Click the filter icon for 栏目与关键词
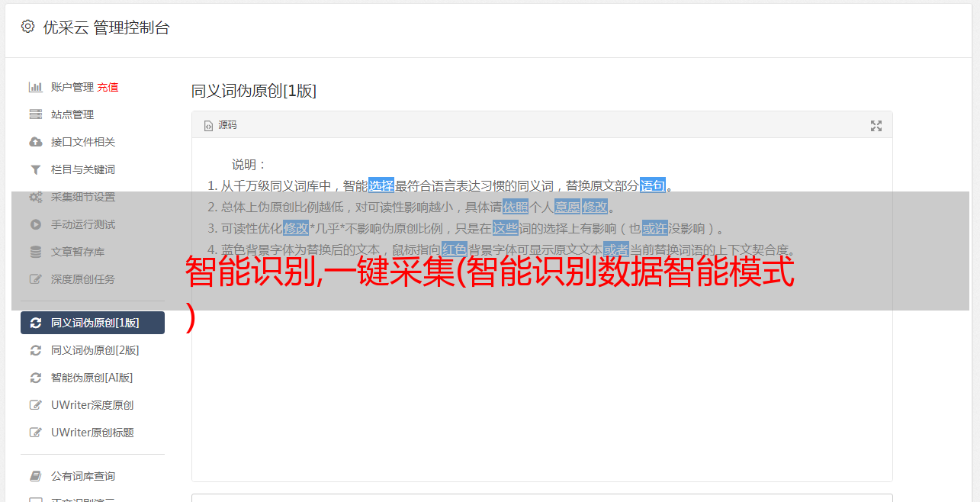Viewport: 980px width, 502px height. [35, 169]
